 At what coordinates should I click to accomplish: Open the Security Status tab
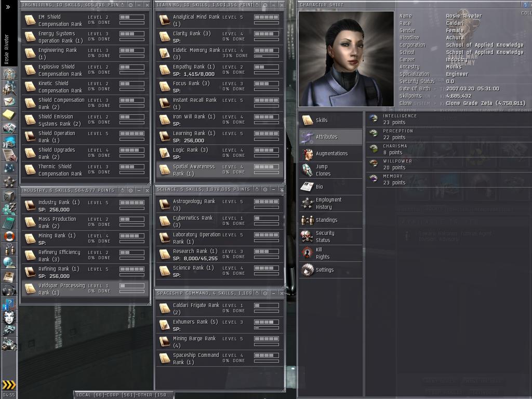click(330, 236)
